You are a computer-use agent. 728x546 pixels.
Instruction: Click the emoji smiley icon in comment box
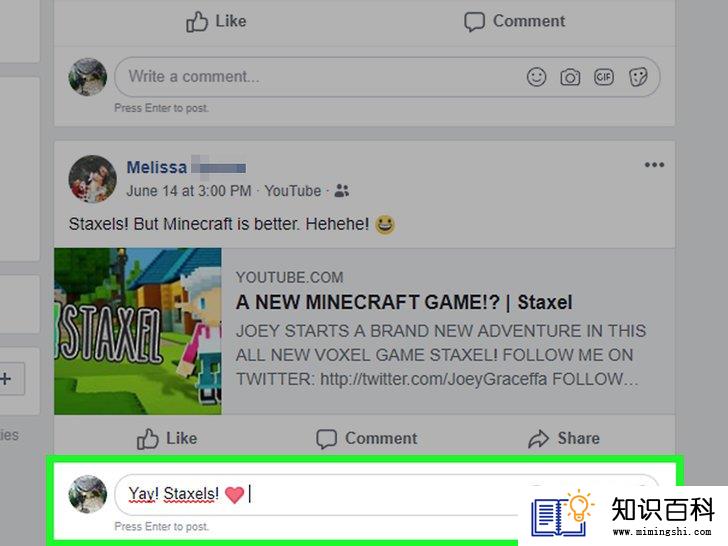point(536,77)
